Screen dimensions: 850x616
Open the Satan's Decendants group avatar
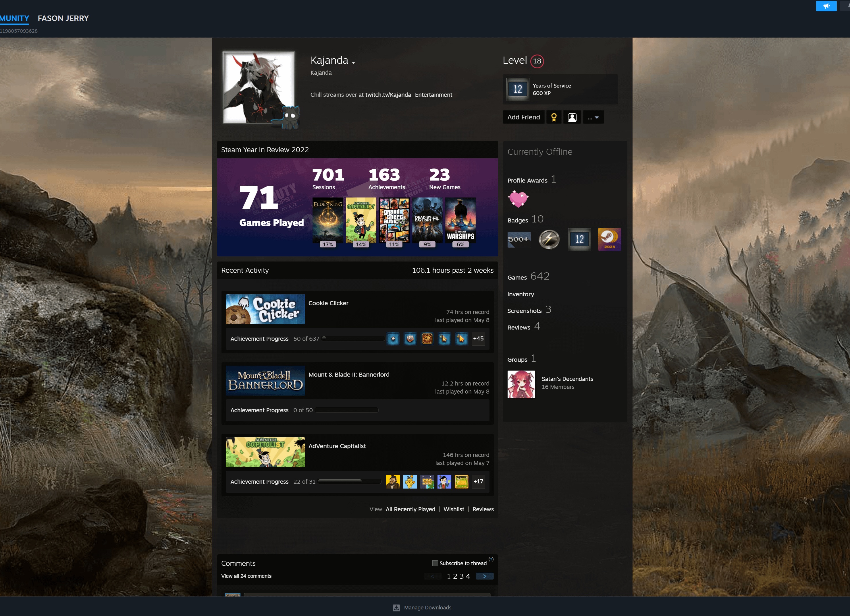(x=521, y=385)
